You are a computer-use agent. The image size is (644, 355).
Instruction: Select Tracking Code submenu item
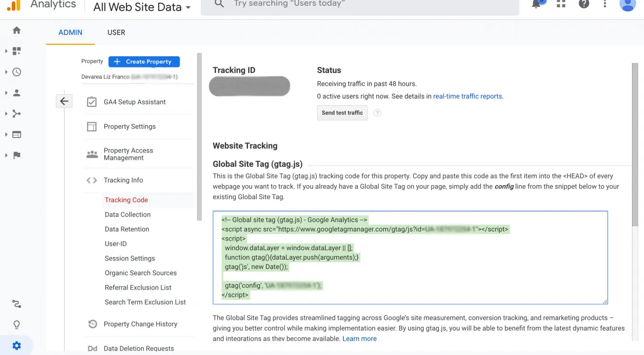click(x=126, y=200)
